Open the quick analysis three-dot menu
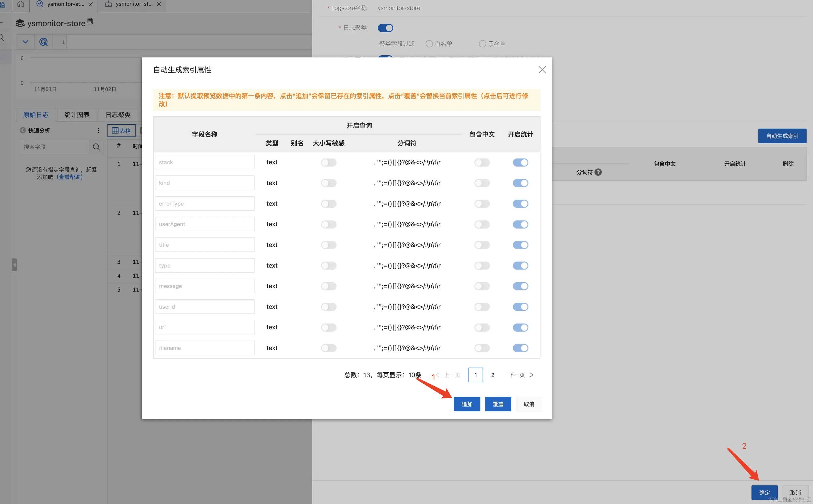 (98, 130)
